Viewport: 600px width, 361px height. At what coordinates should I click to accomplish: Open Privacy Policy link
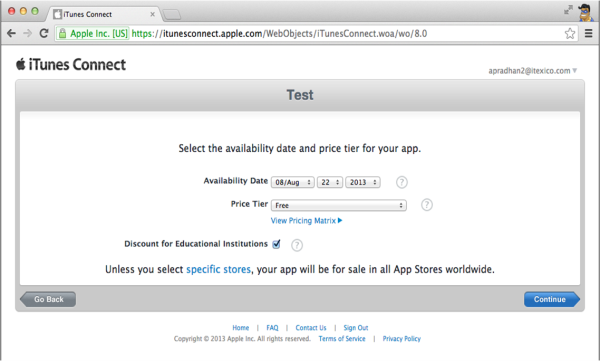click(401, 339)
